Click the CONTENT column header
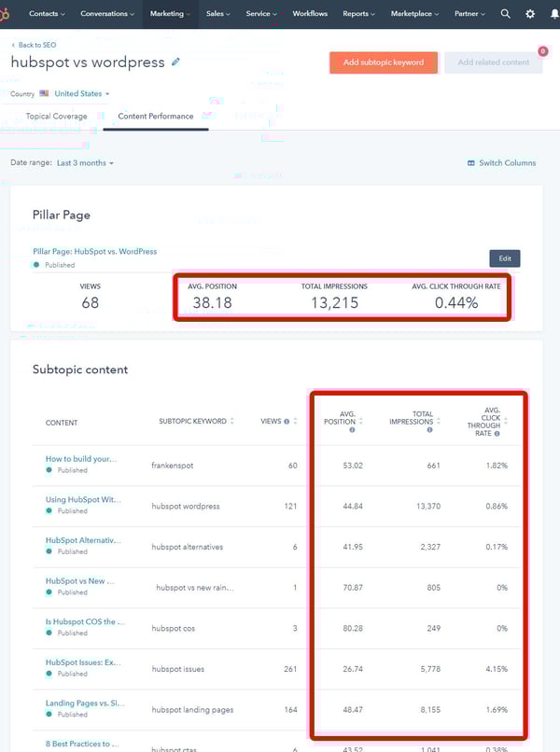This screenshot has height=752, width=560. [x=62, y=423]
